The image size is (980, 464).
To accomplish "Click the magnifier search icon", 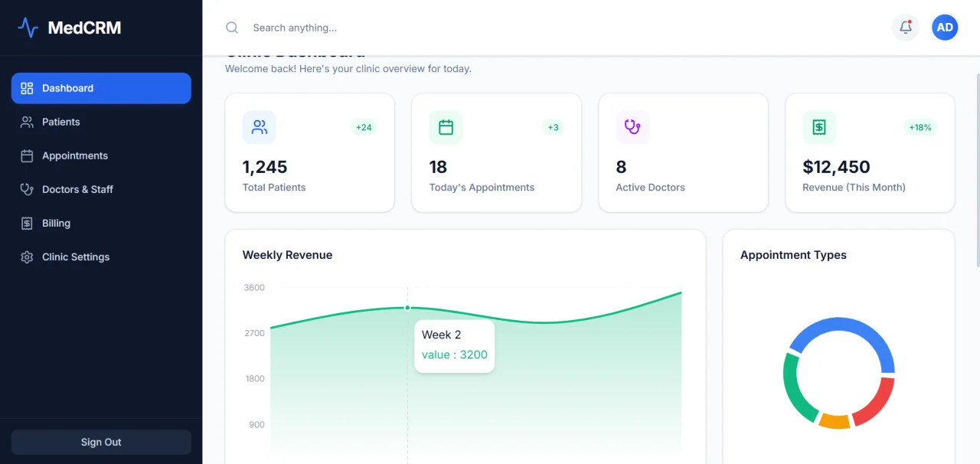I will tap(232, 28).
